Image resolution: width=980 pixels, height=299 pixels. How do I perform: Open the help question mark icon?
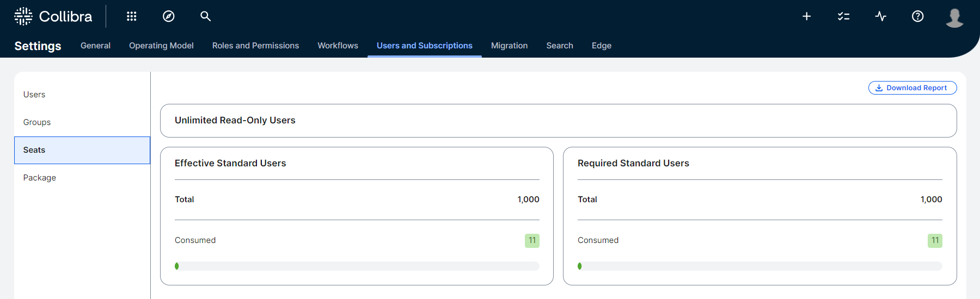(x=917, y=16)
